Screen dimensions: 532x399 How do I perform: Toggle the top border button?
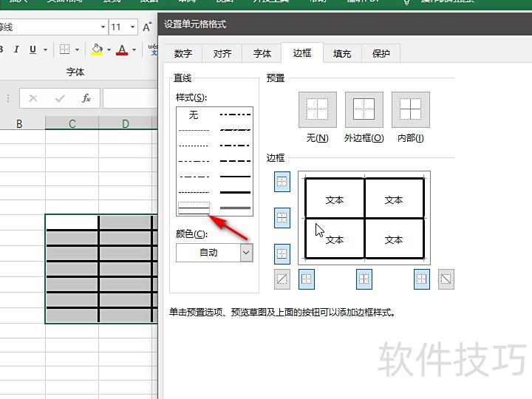282,182
